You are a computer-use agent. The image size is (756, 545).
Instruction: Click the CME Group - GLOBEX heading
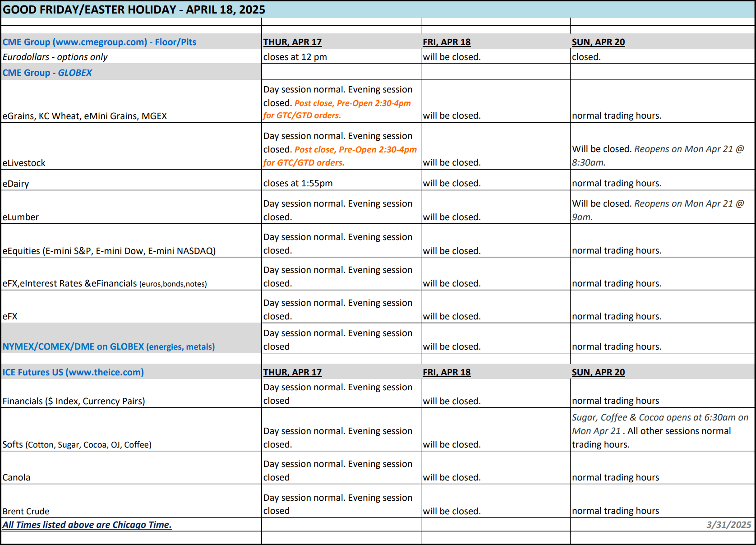pyautogui.click(x=47, y=73)
